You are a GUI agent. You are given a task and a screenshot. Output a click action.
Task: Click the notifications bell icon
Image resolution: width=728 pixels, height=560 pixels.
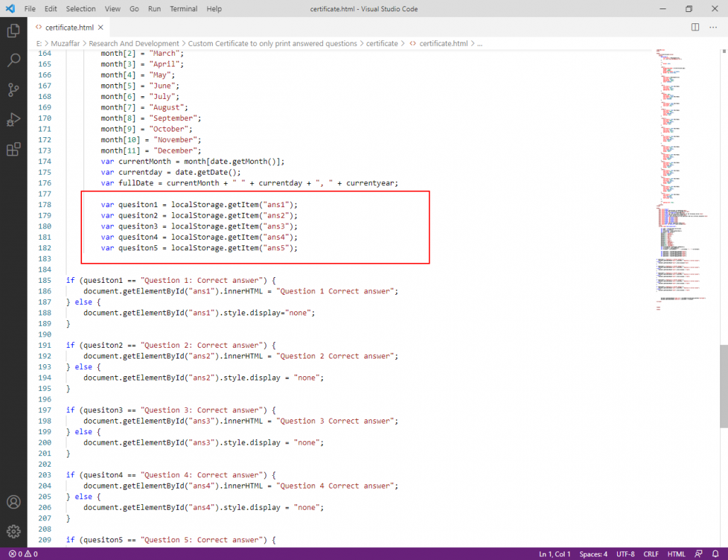[716, 554]
